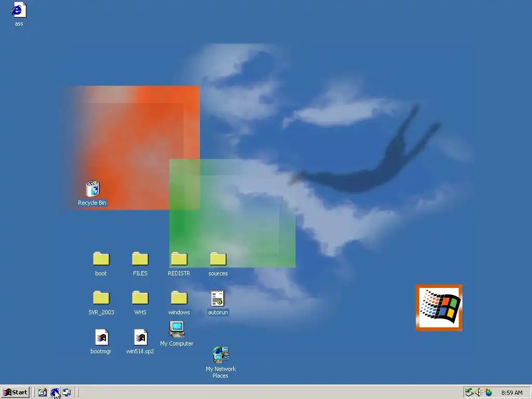The height and width of the screenshot is (399, 532).
Task: Launch Outlook Express from quick launch
Action: tap(67, 393)
